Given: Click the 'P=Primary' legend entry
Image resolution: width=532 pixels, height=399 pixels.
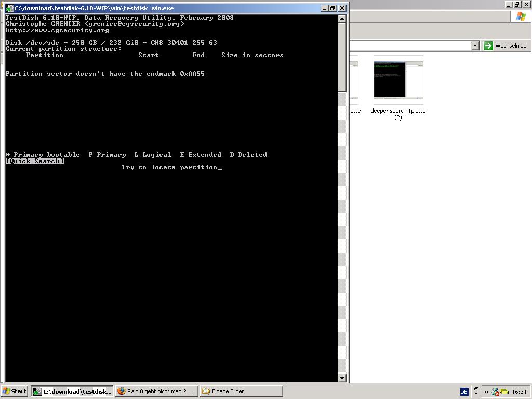Looking at the screenshot, I should 107,155.
